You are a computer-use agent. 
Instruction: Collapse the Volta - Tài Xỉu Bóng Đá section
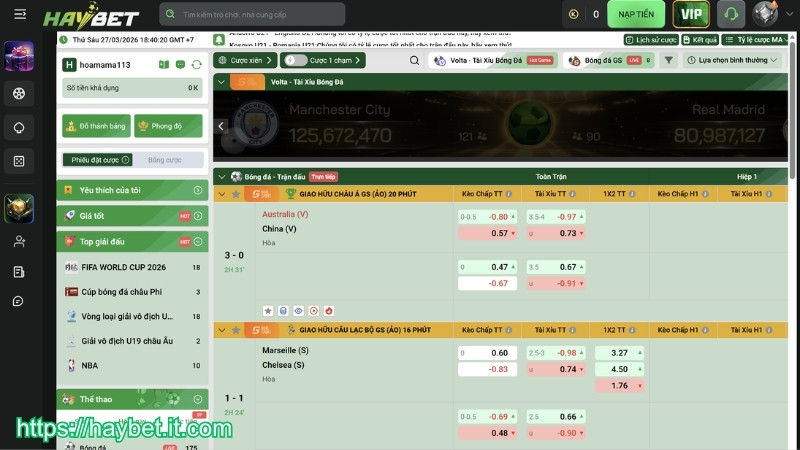point(221,82)
